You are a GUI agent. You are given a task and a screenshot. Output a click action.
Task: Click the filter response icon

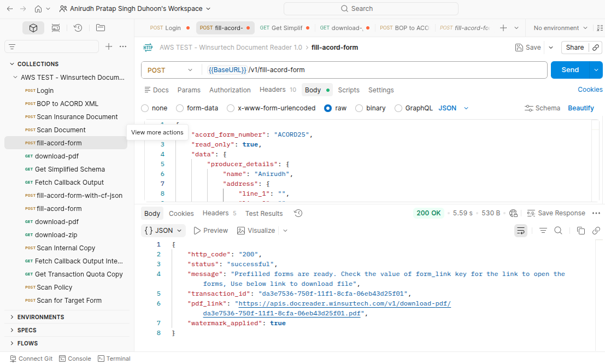pyautogui.click(x=543, y=231)
